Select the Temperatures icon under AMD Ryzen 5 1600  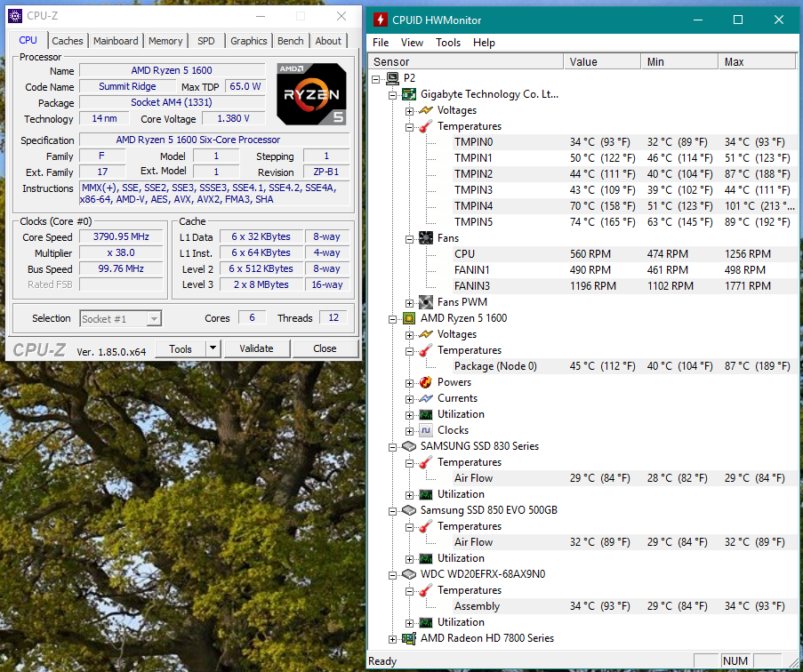pyautogui.click(x=424, y=350)
